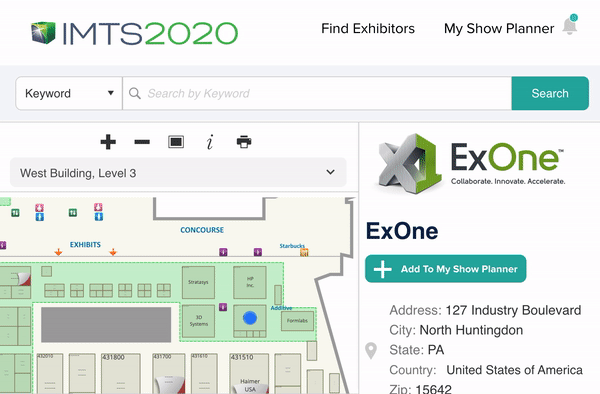Screen dimensions: 600x394
Task: Zoom in the floor map with plus icon
Action: [x=108, y=142]
